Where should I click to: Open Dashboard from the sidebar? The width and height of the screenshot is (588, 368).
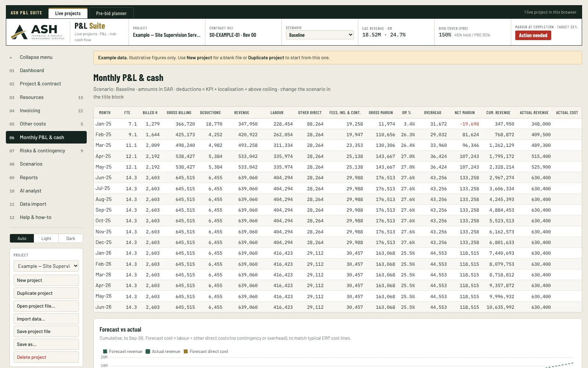[46, 71]
